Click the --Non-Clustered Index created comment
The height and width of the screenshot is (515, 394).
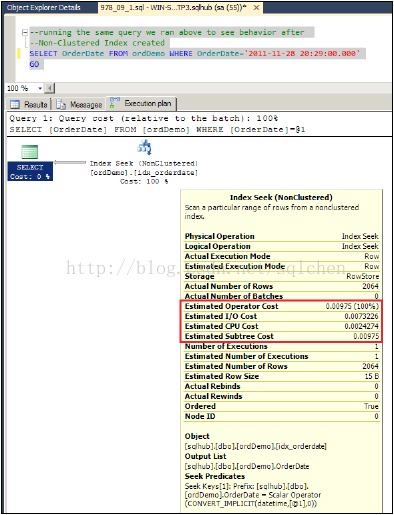tap(97, 43)
